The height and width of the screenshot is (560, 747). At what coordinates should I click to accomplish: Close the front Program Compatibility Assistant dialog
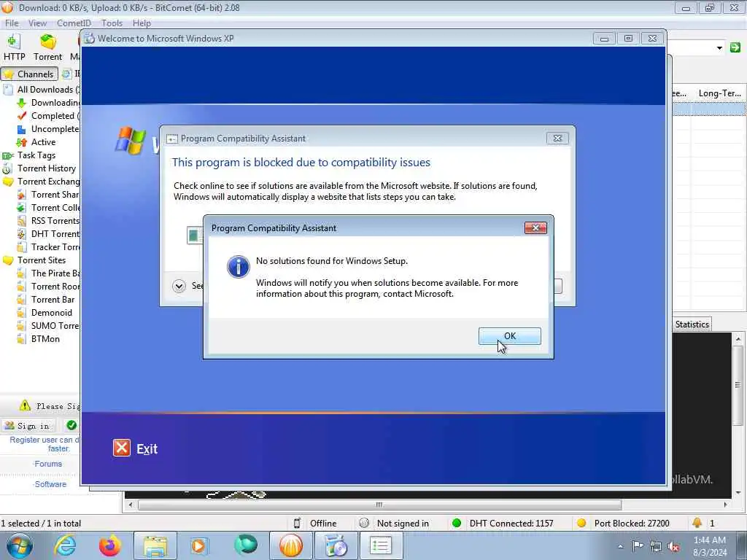pos(535,228)
